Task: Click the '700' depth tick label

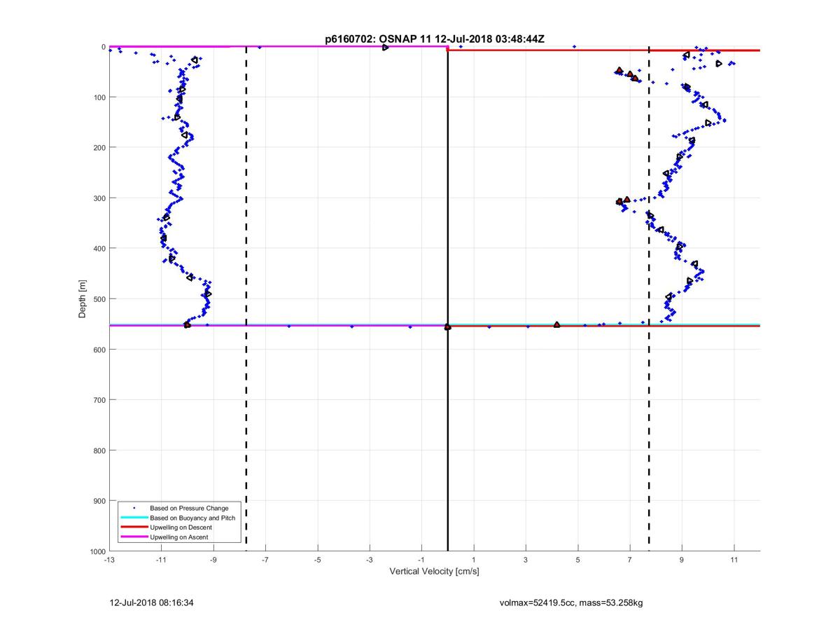Action: [99, 399]
